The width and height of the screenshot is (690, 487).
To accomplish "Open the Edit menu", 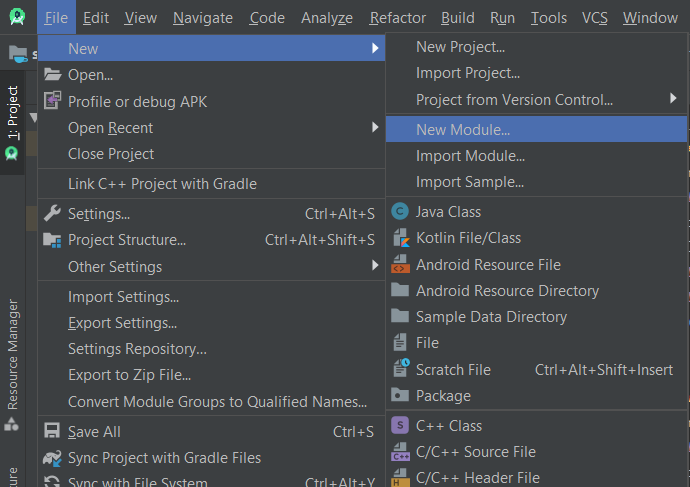I will 95,18.
